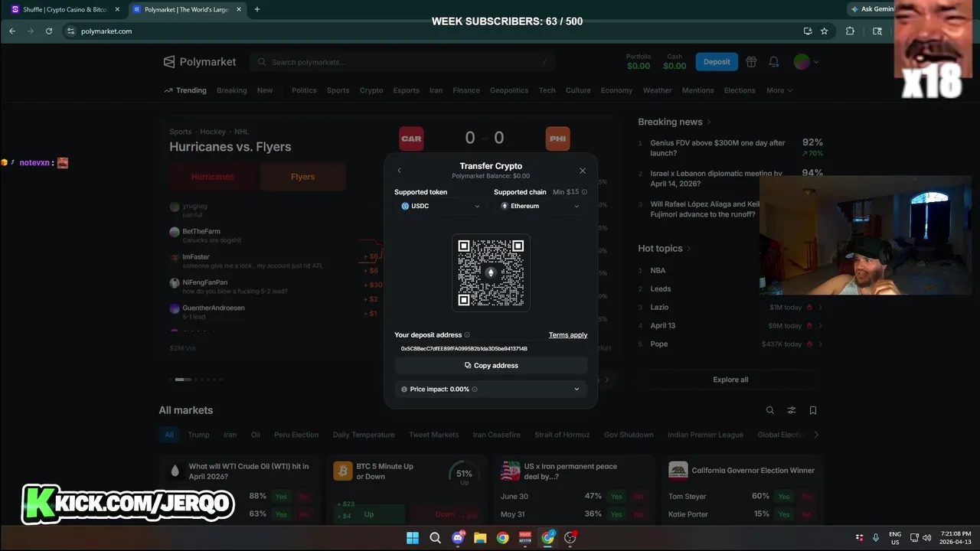This screenshot has width=980, height=551.
Task: Open the taskbar clock and date
Action: tap(955, 537)
